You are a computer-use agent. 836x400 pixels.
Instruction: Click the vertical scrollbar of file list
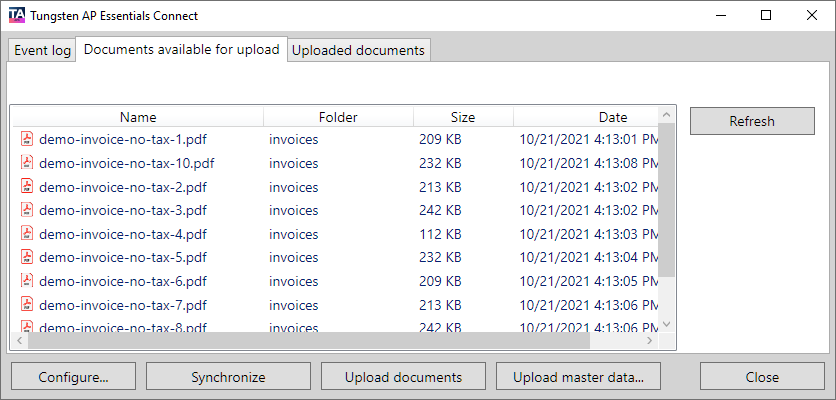click(x=668, y=200)
